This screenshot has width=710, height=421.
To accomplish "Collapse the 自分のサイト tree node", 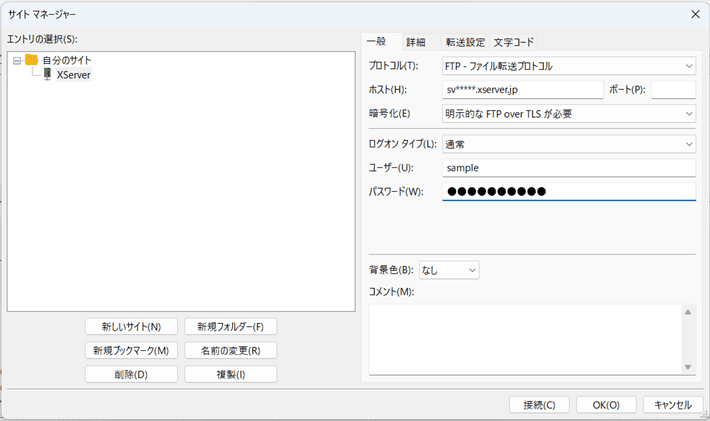I will tap(17, 61).
